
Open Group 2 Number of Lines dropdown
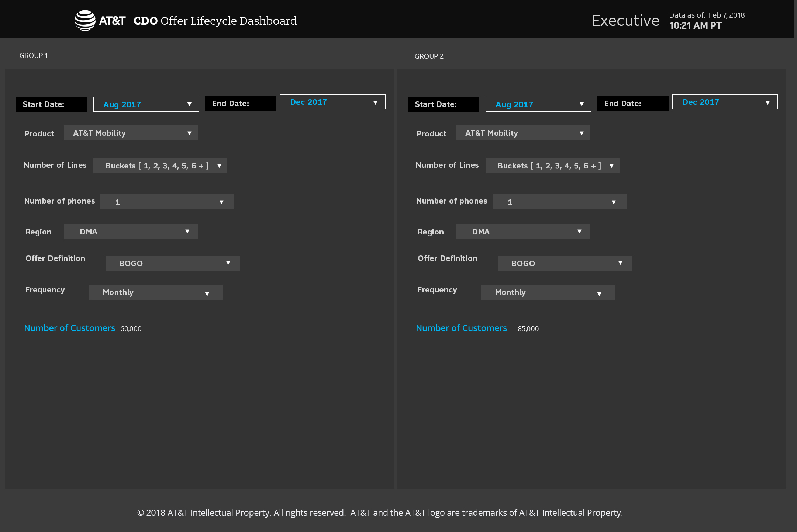552,166
